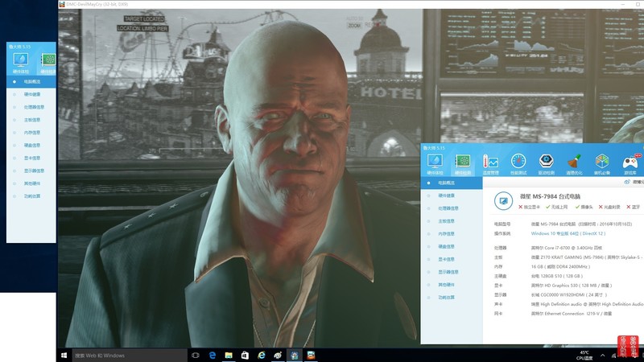The image size is (644, 362).
Task: Choose 内存信息 in the left window sidebar
Action: coord(31,133)
